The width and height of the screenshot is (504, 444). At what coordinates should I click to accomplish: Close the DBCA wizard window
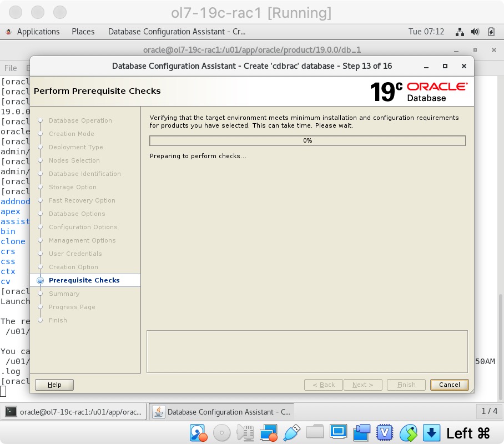463,66
